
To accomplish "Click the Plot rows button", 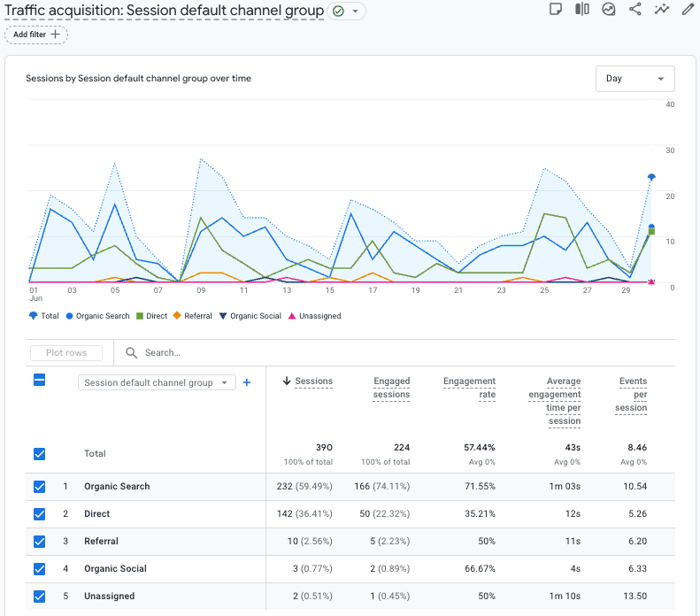I will point(66,352).
